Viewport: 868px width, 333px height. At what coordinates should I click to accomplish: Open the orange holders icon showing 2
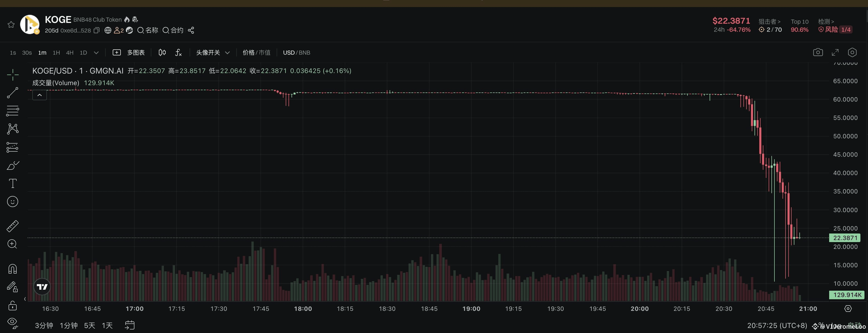coord(119,30)
